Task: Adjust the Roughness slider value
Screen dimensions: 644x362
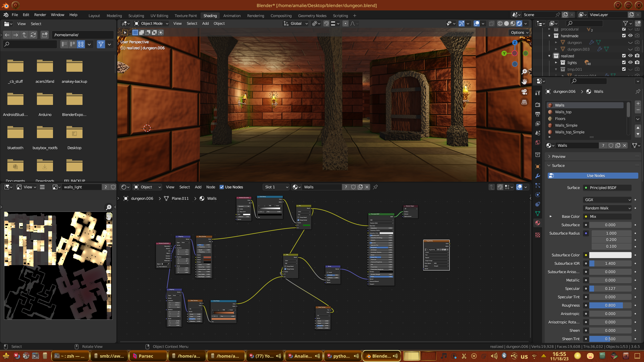Action: [x=610, y=305]
